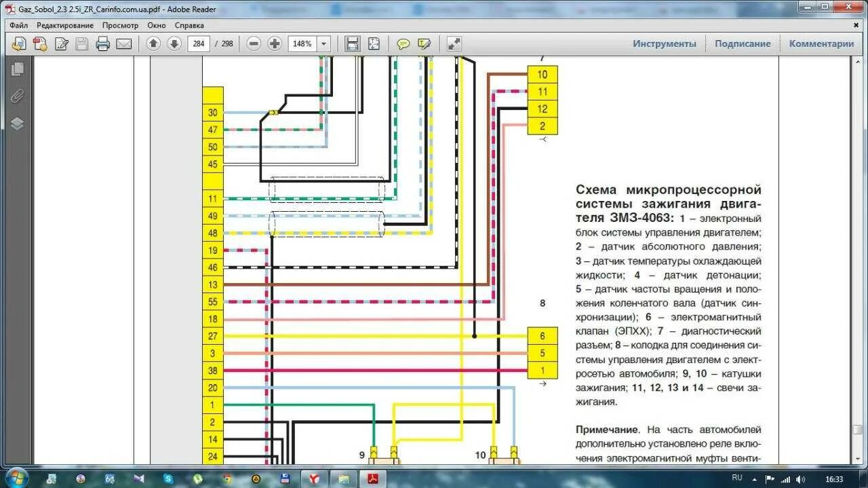Click total page count 298
This screenshot has width=868, height=488.
[x=226, y=43]
